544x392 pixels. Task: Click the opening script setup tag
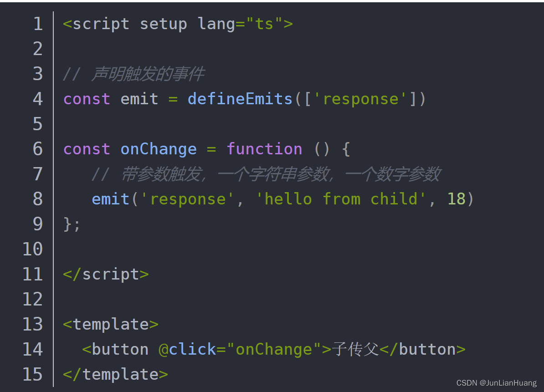[178, 24]
